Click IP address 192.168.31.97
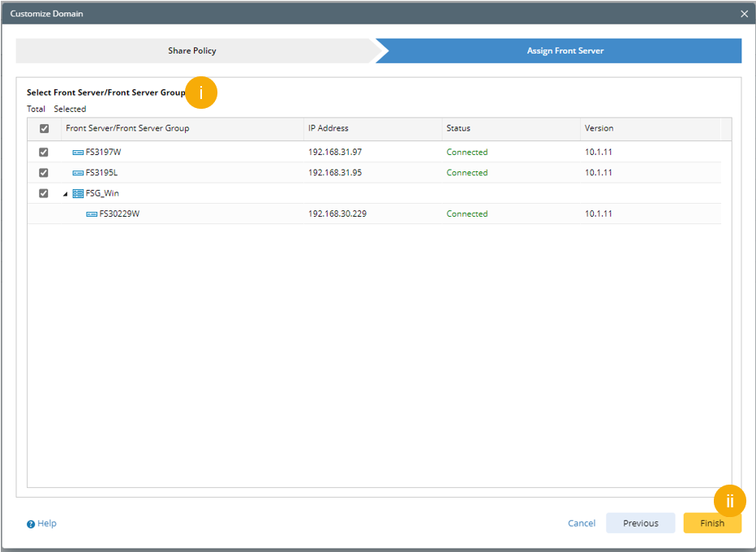 [335, 152]
